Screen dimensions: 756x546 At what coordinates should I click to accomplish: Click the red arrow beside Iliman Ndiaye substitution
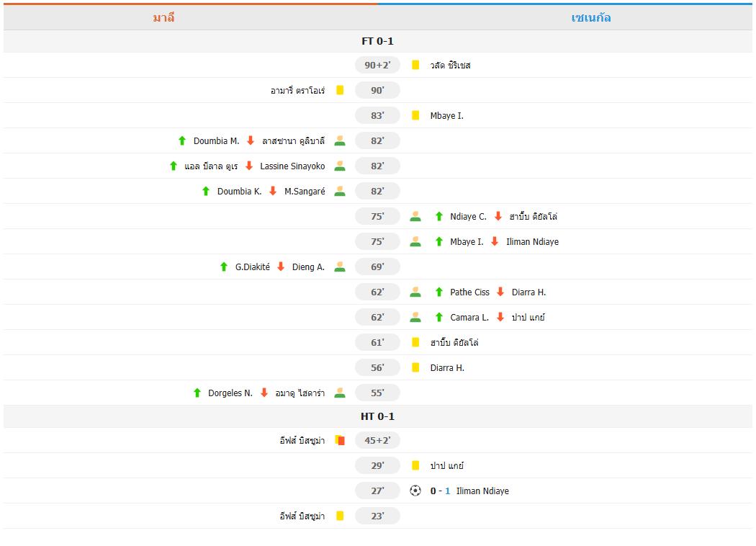coord(494,241)
